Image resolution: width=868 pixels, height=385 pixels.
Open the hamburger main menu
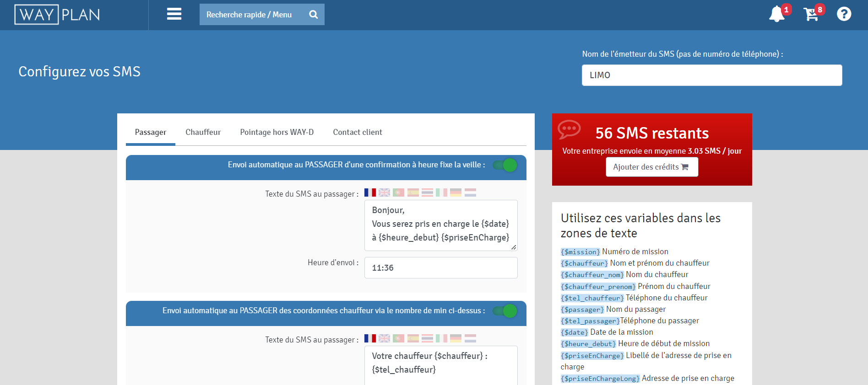tap(174, 14)
